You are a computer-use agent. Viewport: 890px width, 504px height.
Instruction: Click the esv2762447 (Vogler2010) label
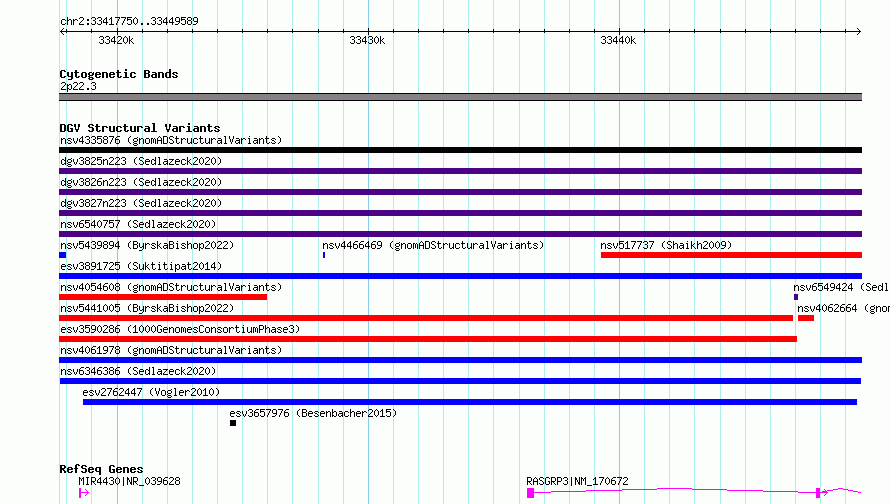[151, 392]
